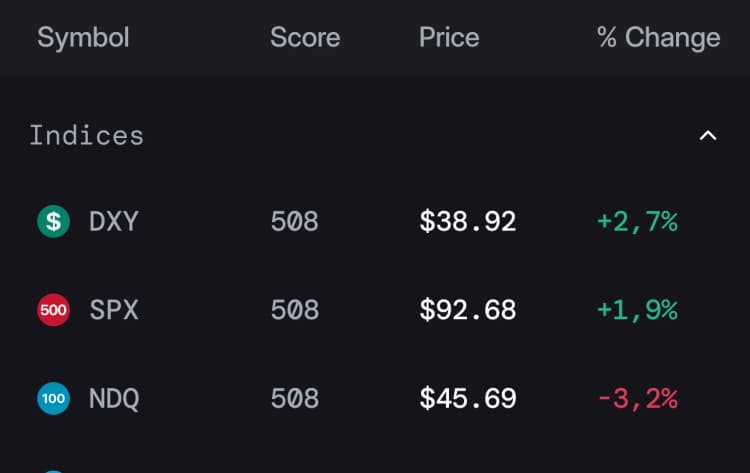Open the NDQ symbol row
This screenshot has height=473, width=750.
point(375,398)
